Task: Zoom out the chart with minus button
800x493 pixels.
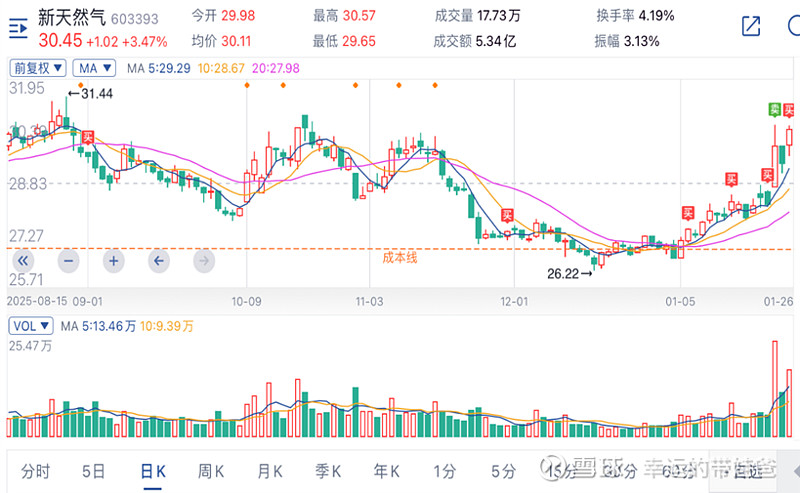Action: click(x=68, y=261)
